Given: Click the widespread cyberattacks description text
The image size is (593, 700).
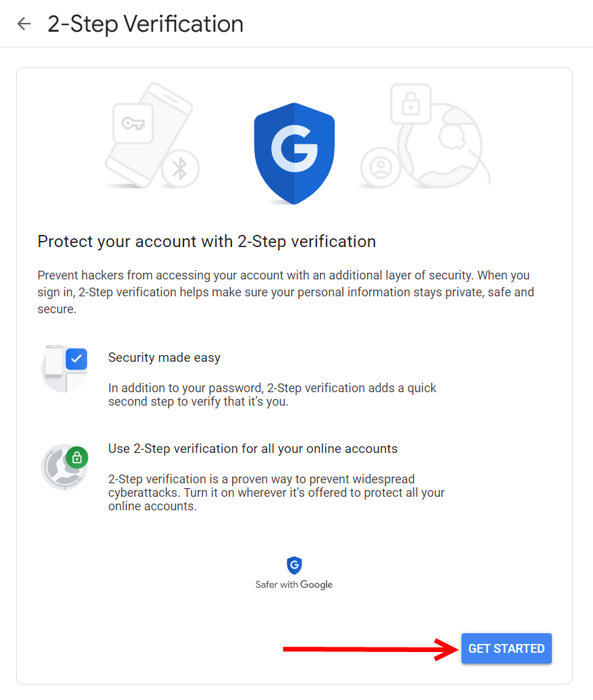Looking at the screenshot, I should click(x=276, y=492).
